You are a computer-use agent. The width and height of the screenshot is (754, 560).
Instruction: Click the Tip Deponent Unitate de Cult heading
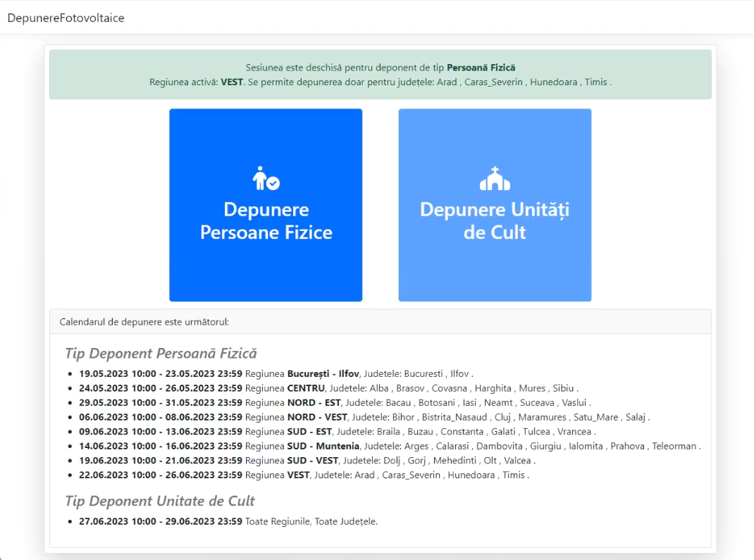pos(160,501)
